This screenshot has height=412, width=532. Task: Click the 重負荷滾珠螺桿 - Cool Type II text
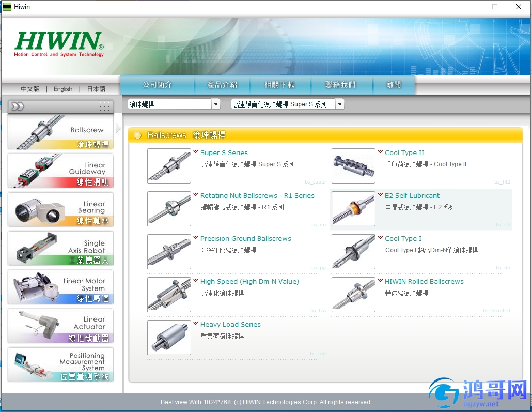pos(426,164)
